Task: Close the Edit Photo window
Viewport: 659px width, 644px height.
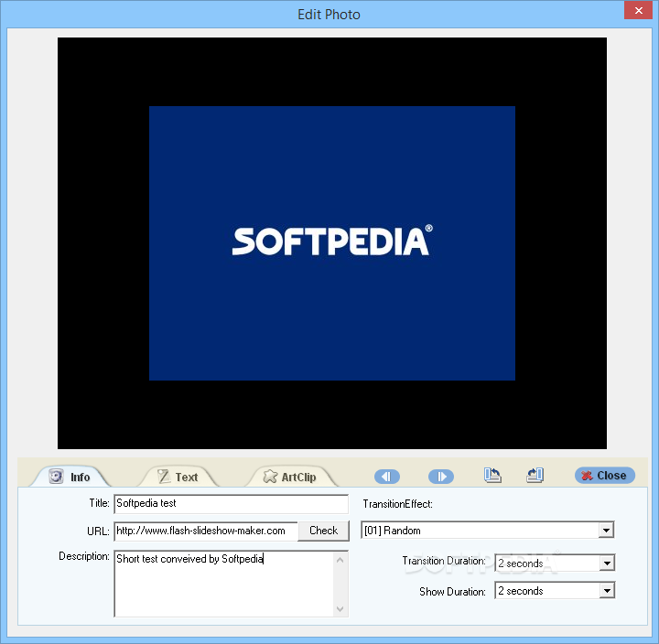Action: [x=638, y=10]
